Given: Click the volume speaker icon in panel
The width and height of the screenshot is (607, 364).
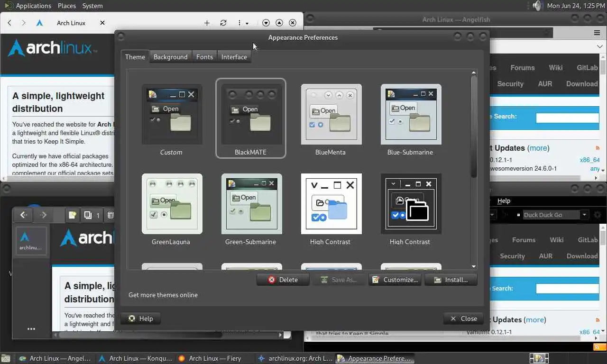Looking at the screenshot, I should 537,6.
